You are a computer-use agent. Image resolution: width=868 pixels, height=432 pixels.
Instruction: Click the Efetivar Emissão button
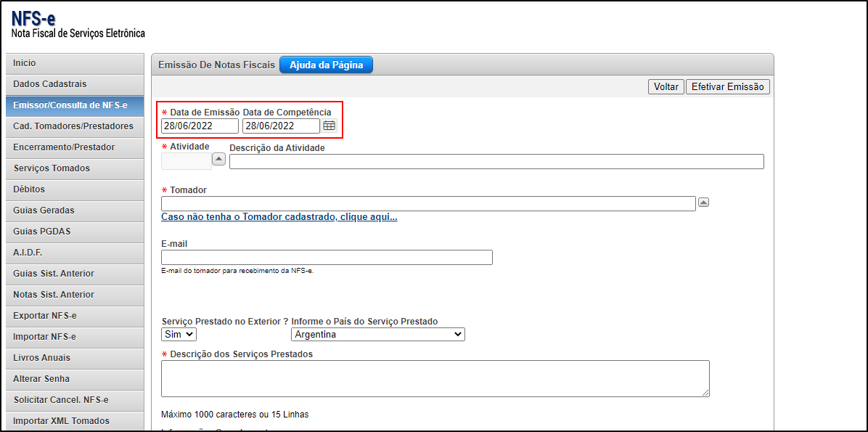click(727, 86)
